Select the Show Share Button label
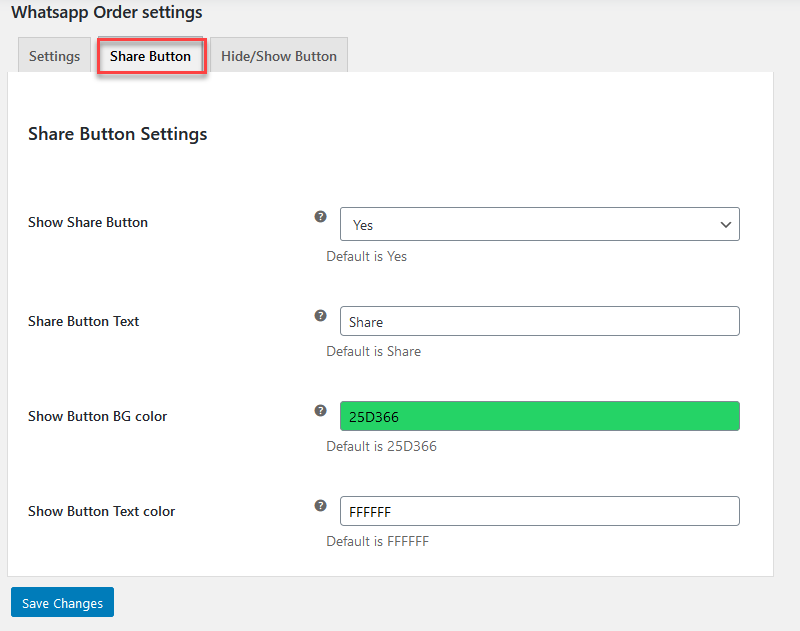The width and height of the screenshot is (800, 631). coord(88,222)
